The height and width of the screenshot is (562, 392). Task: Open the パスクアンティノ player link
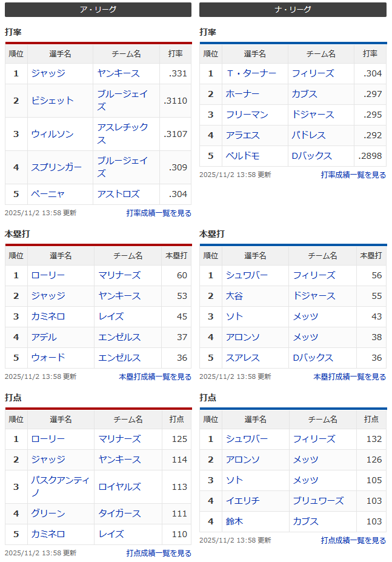coord(60,487)
